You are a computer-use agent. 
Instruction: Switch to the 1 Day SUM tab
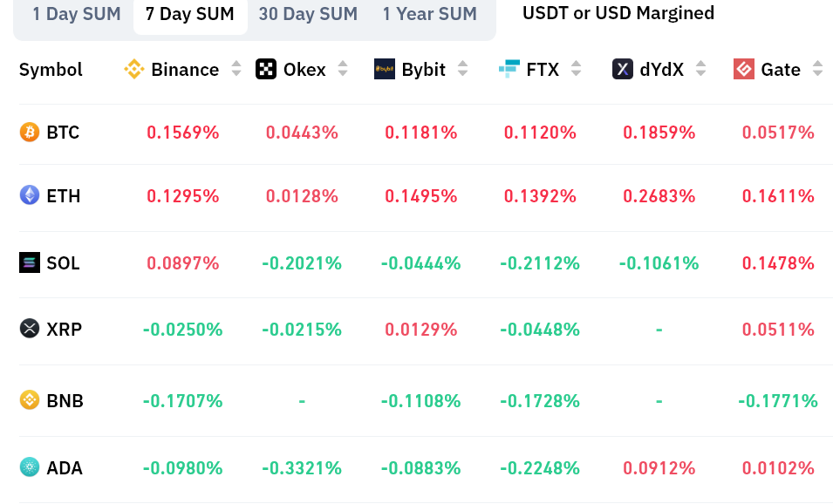[77, 14]
